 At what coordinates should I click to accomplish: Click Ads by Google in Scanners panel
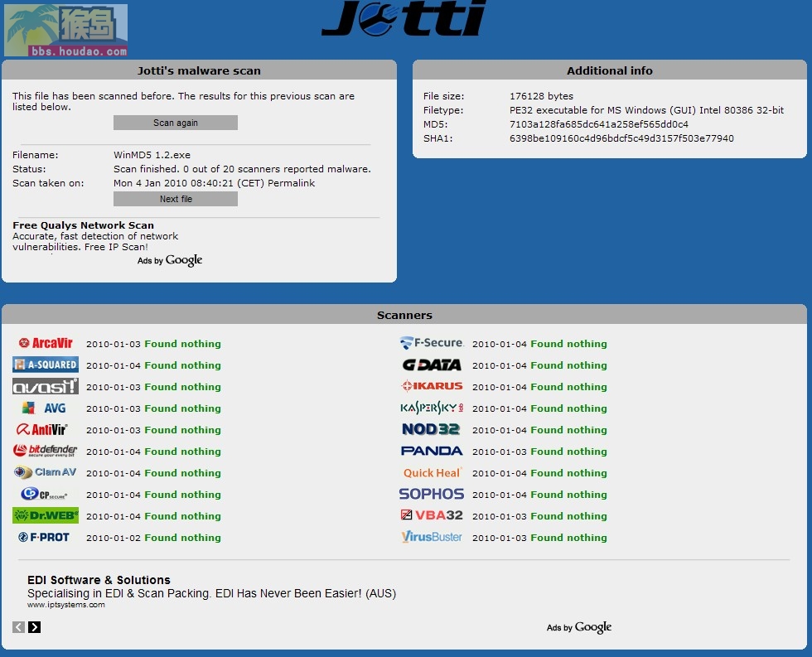(x=579, y=627)
